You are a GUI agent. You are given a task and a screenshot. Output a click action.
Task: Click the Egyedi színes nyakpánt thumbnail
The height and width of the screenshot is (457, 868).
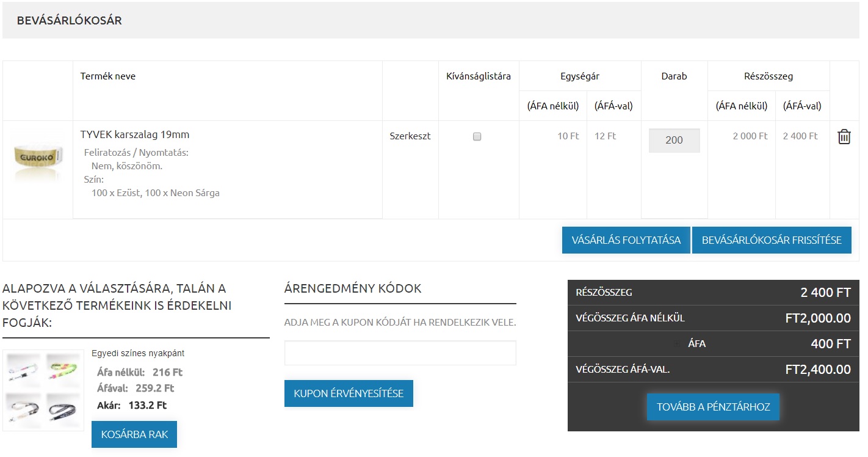(x=43, y=389)
